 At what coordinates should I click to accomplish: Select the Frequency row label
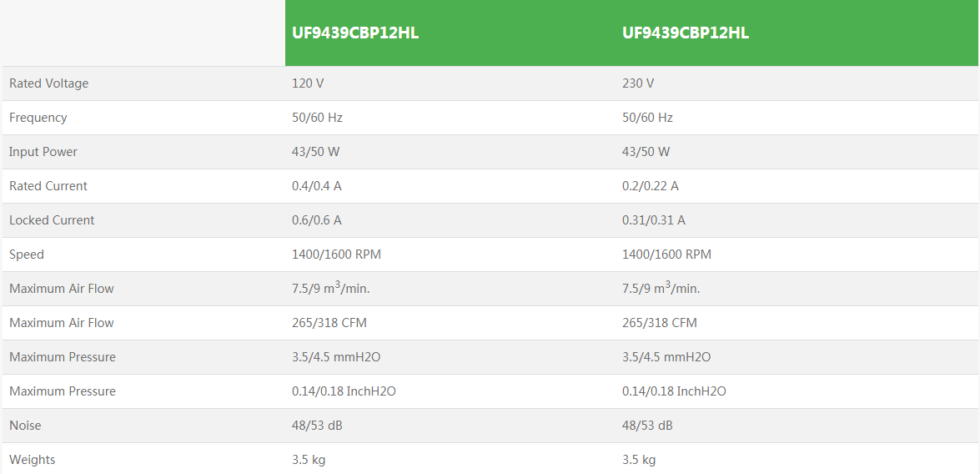pyautogui.click(x=38, y=118)
